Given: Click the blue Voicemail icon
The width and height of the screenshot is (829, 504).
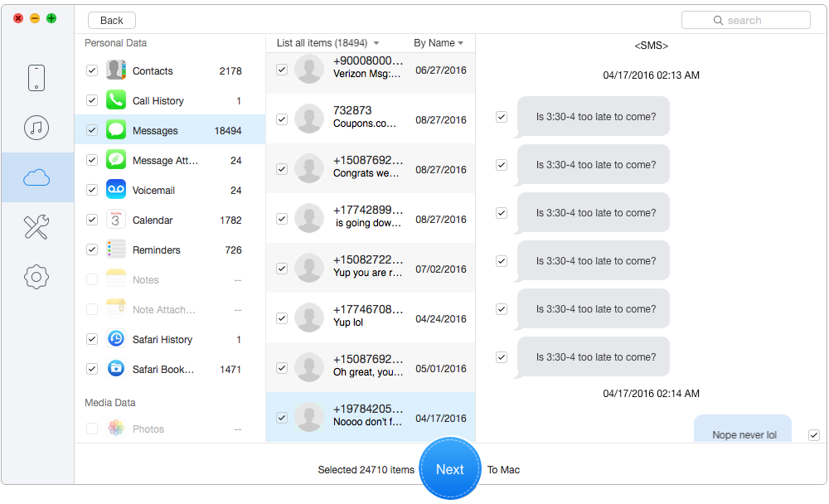Looking at the screenshot, I should point(116,189).
